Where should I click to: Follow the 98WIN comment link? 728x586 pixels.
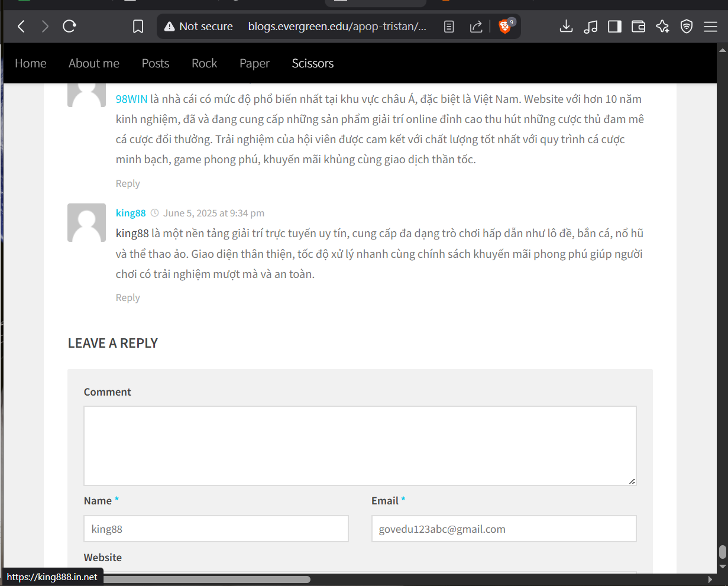click(131, 99)
